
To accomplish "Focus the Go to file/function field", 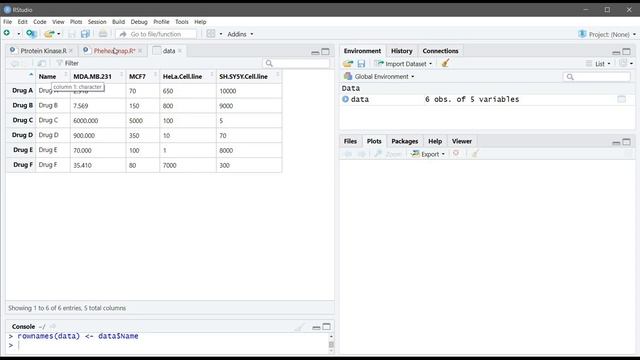I will pyautogui.click(x=156, y=34).
